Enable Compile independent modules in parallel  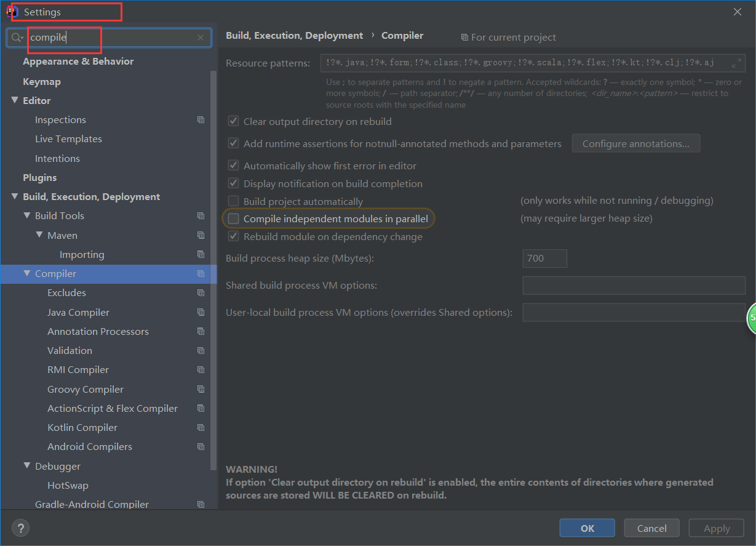(234, 219)
